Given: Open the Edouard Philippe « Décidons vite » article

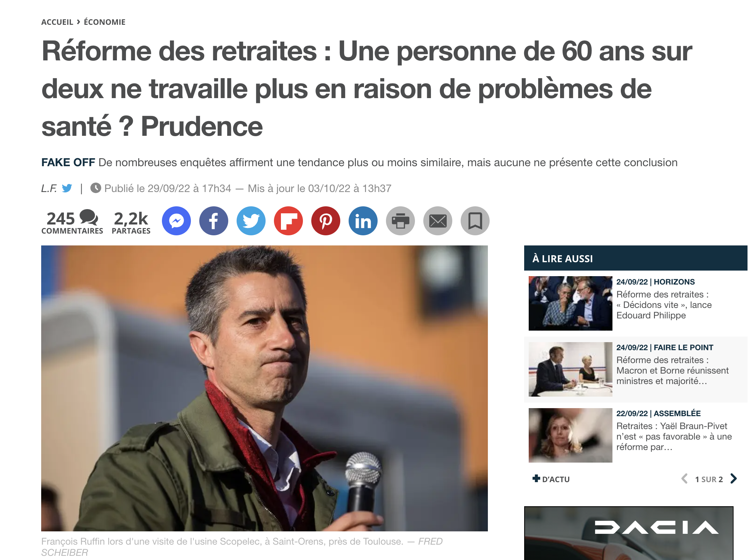Looking at the screenshot, I should [664, 305].
